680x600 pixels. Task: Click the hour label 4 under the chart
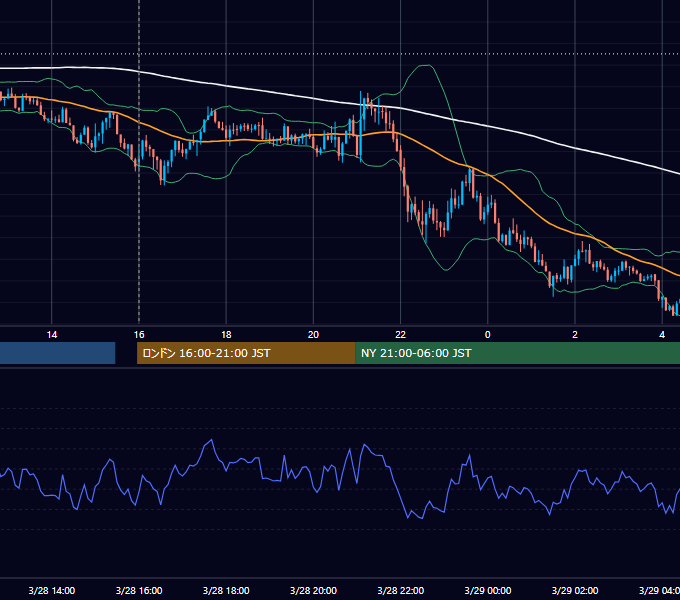coord(662,335)
